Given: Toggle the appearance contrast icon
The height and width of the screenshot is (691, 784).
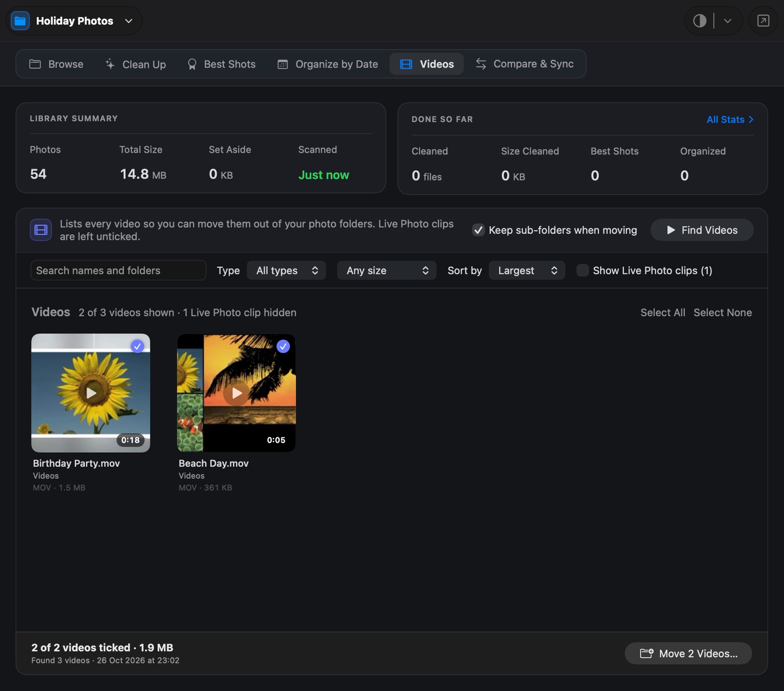Looking at the screenshot, I should [700, 21].
